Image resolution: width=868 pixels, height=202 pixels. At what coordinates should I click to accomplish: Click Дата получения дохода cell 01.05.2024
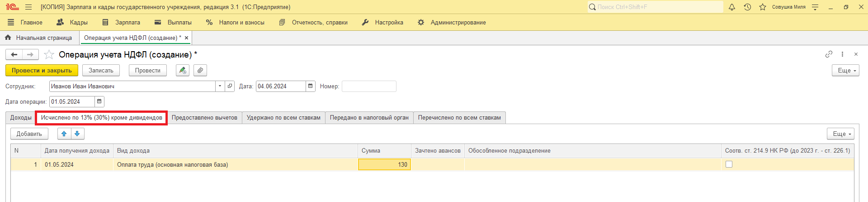click(x=77, y=164)
